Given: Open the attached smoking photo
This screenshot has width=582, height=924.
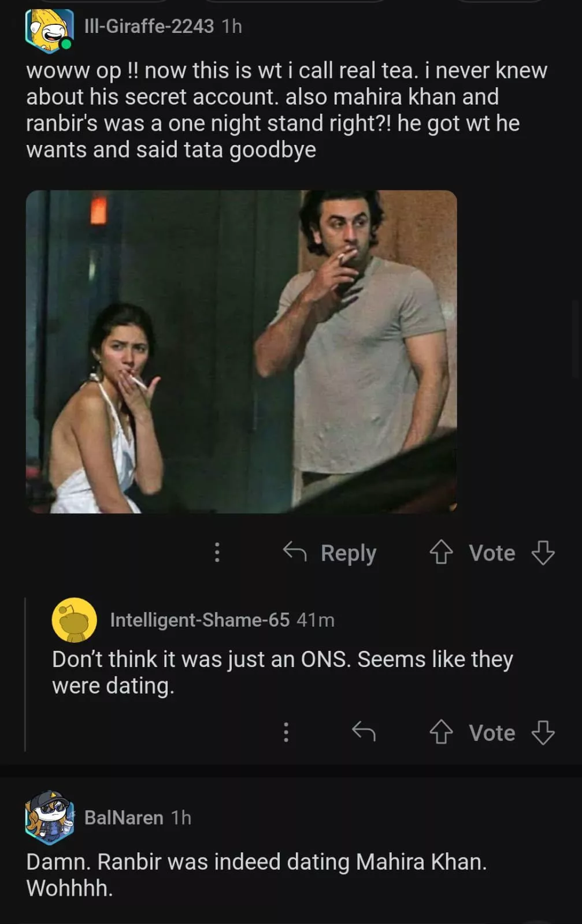Looking at the screenshot, I should click(242, 351).
